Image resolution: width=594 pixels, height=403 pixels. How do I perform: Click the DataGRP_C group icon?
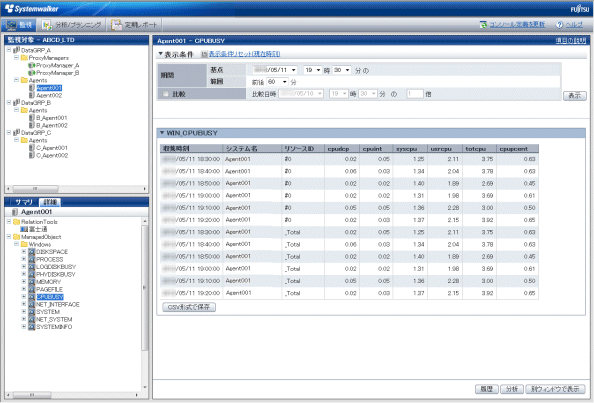16,133
